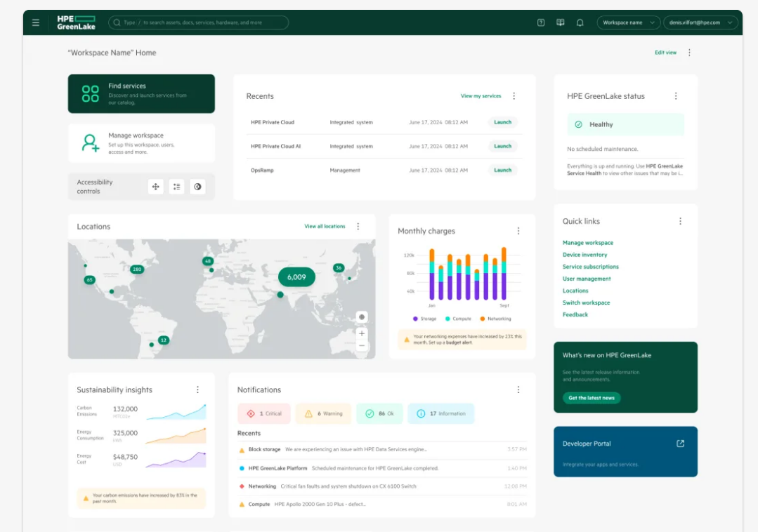Image resolution: width=758 pixels, height=532 pixels.
Task: Toggle the Compute legend item
Action: point(458,319)
